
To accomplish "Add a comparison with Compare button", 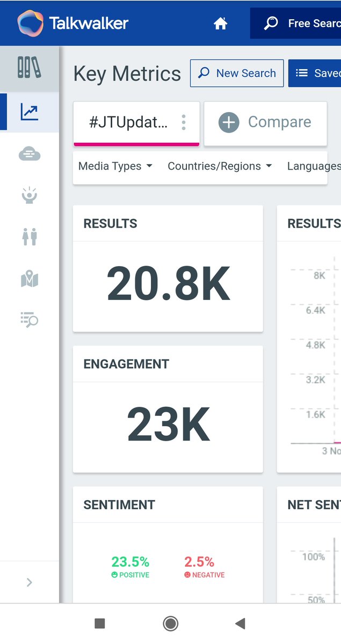I will coord(265,122).
